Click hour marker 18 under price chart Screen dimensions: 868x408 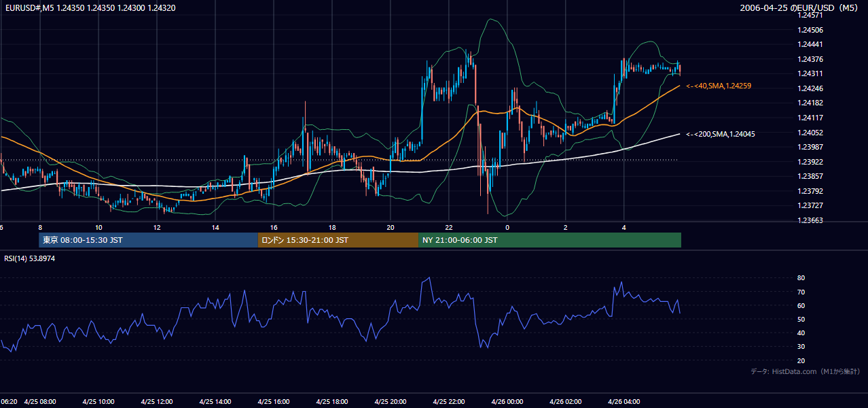pos(332,227)
